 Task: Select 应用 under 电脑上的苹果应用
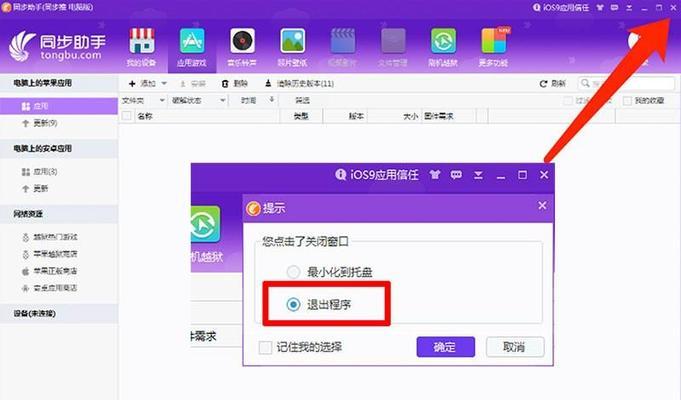coord(59,106)
